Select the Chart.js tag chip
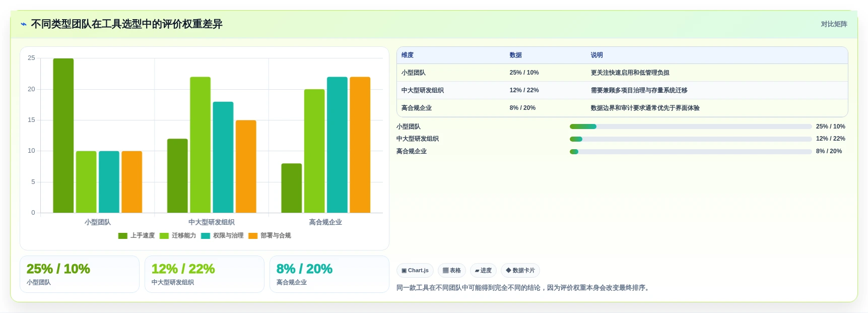This screenshot has width=868, height=313. tap(415, 271)
